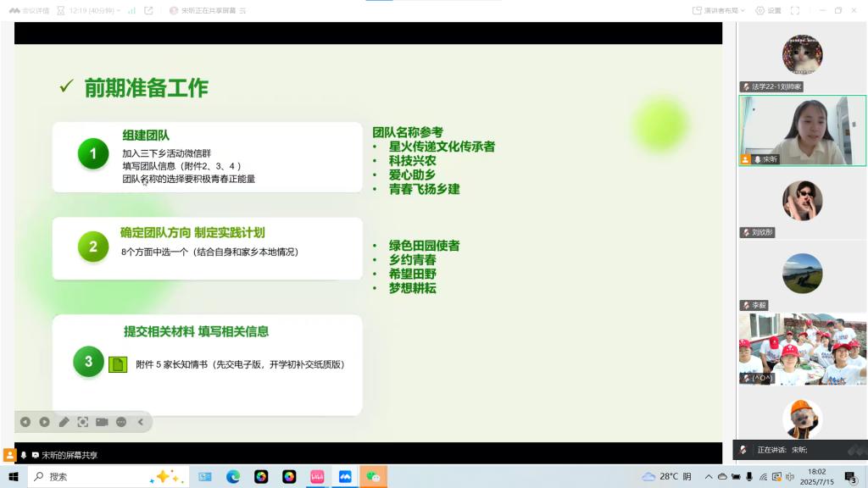
Task: Open WeChat from the taskbar
Action: point(373,477)
